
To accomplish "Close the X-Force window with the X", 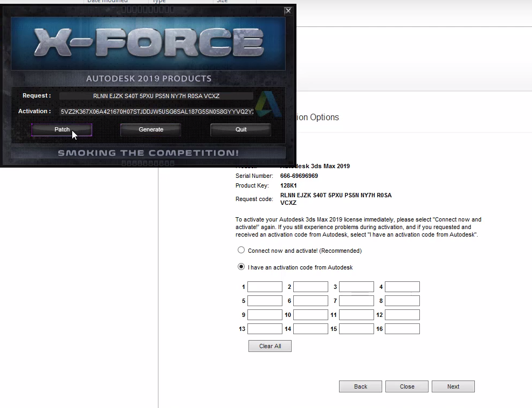I will click(x=288, y=10).
